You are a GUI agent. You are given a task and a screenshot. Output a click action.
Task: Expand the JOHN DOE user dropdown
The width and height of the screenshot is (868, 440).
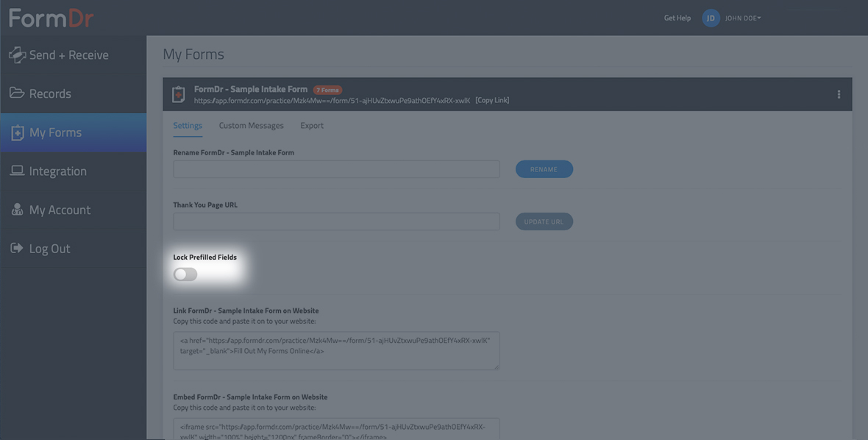point(743,18)
